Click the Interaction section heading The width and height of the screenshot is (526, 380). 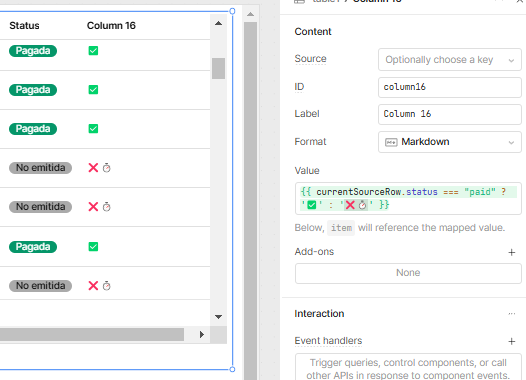[319, 314]
